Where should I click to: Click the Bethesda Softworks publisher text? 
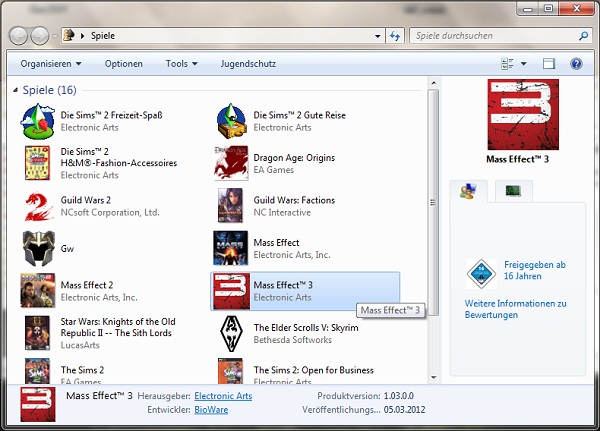(x=293, y=340)
